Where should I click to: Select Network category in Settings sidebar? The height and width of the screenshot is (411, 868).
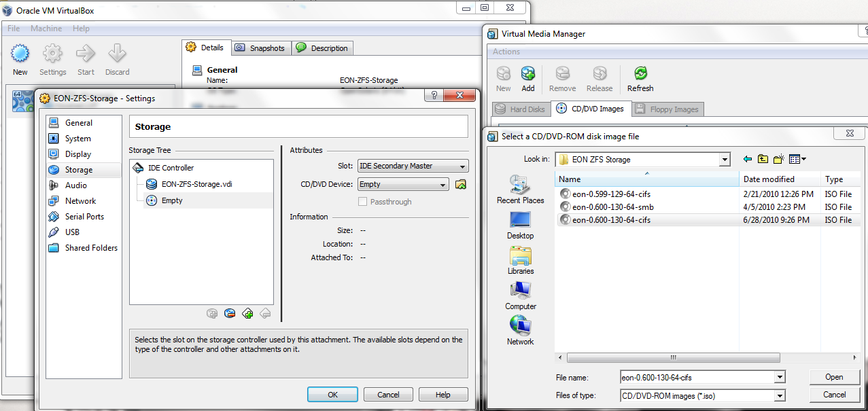point(84,201)
